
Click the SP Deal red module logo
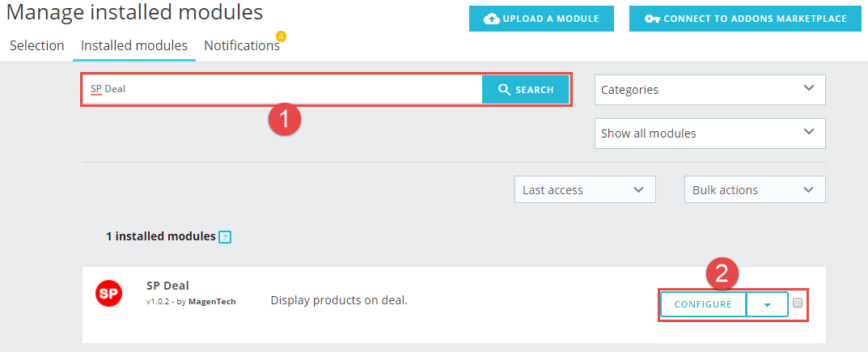[109, 293]
